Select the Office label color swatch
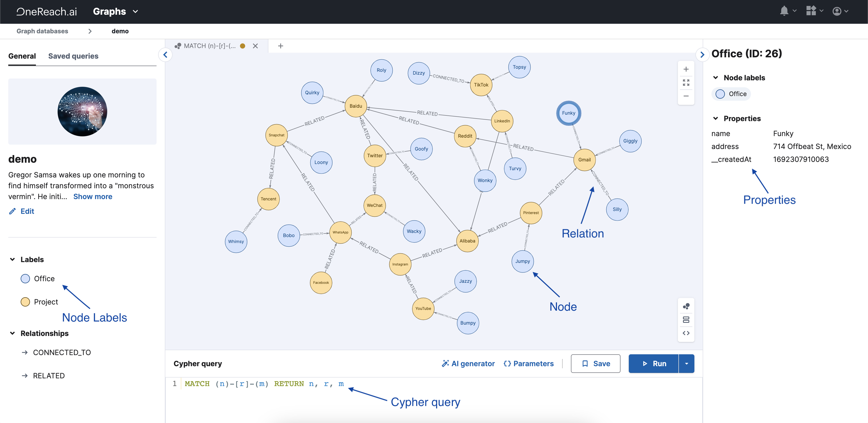 click(x=25, y=279)
